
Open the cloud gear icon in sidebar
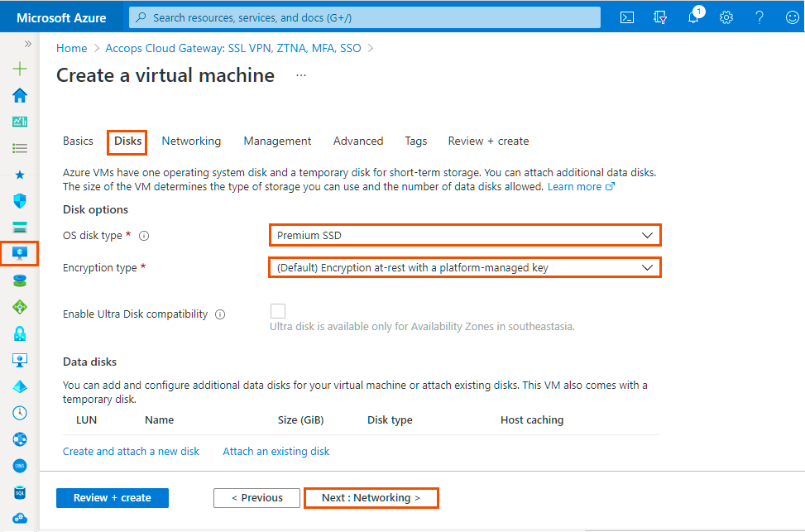20,518
